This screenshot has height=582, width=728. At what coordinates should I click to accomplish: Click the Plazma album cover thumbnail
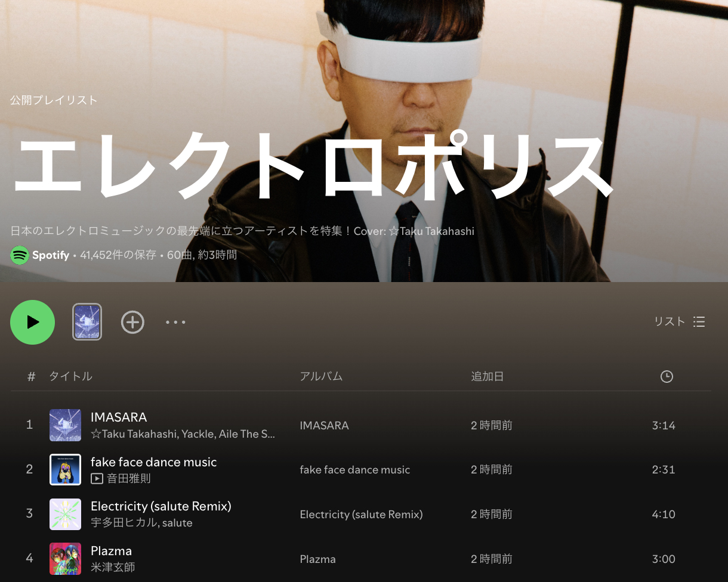[x=65, y=559]
